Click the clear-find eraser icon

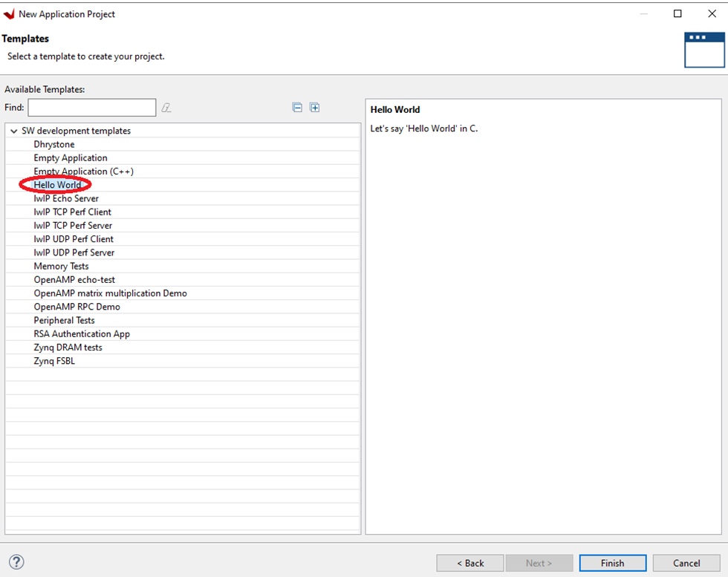pyautogui.click(x=166, y=108)
